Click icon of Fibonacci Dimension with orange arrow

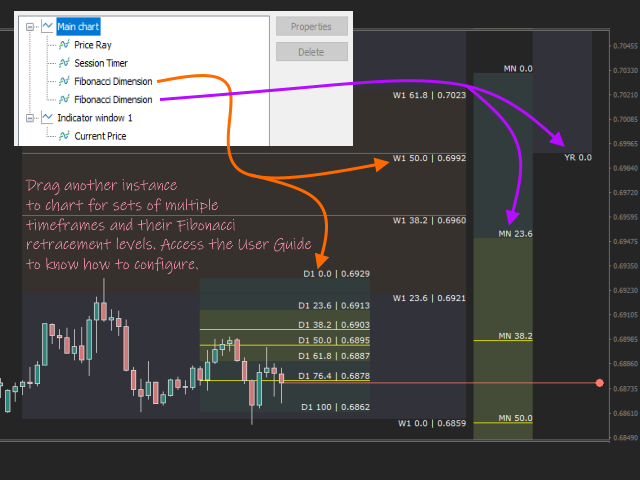(64, 81)
